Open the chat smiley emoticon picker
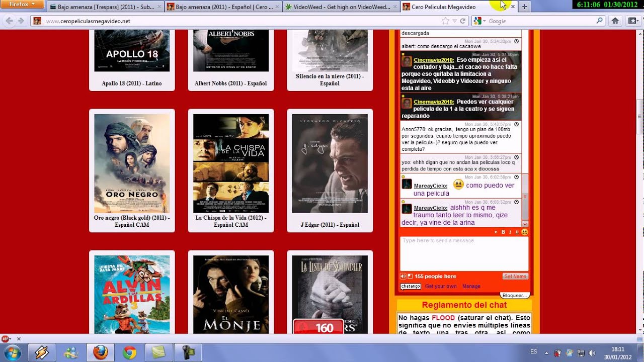 (525, 232)
